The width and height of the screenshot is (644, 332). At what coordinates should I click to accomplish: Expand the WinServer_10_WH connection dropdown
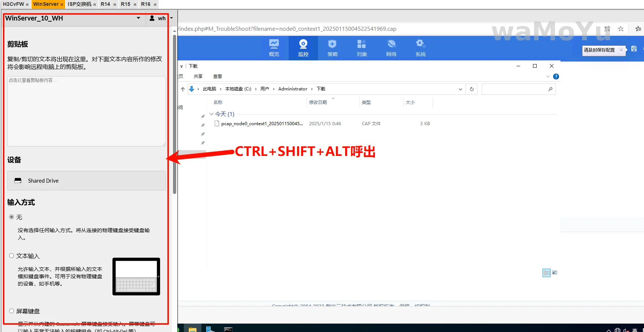click(138, 18)
